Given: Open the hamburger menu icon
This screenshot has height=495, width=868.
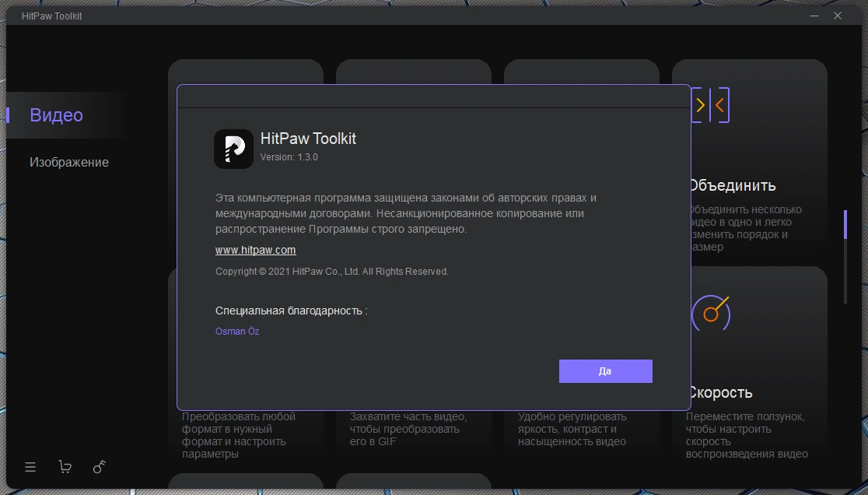Looking at the screenshot, I should pos(30,467).
